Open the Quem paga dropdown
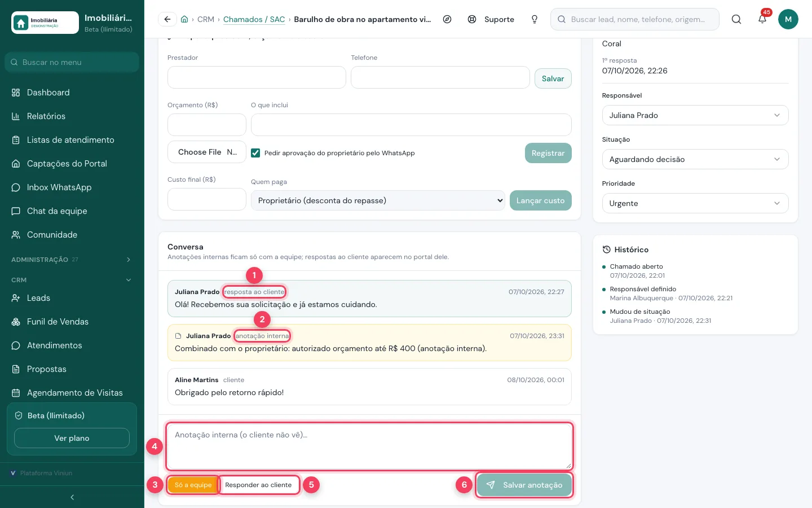812x508 pixels. click(x=378, y=200)
